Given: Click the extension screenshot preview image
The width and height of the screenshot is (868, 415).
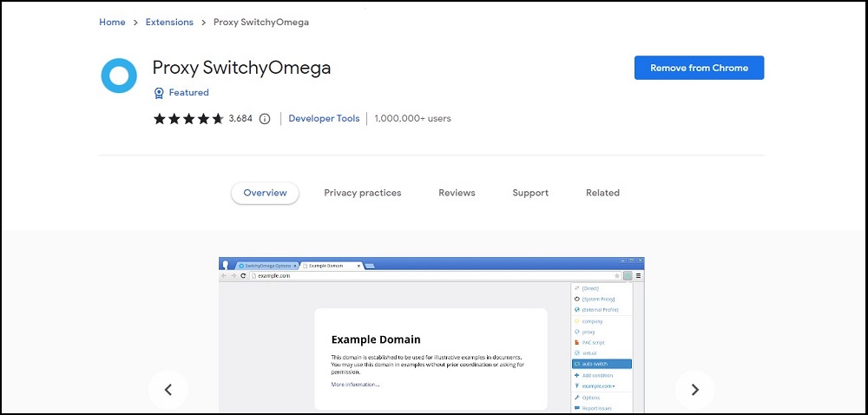Looking at the screenshot, I should click(431, 335).
